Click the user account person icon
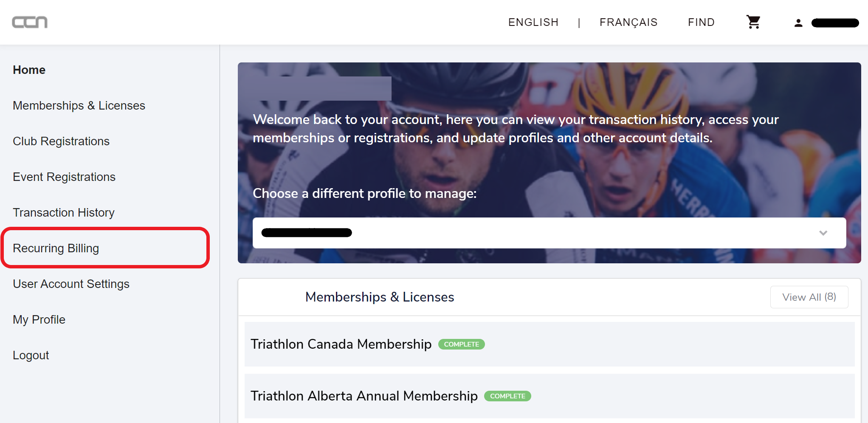Viewport: 868px width, 423px height. (x=798, y=23)
